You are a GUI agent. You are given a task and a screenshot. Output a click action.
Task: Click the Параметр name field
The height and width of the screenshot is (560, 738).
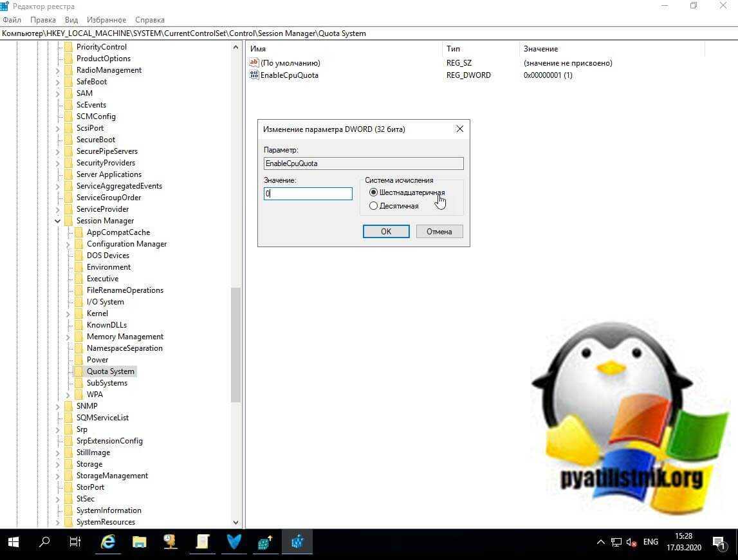click(x=364, y=163)
